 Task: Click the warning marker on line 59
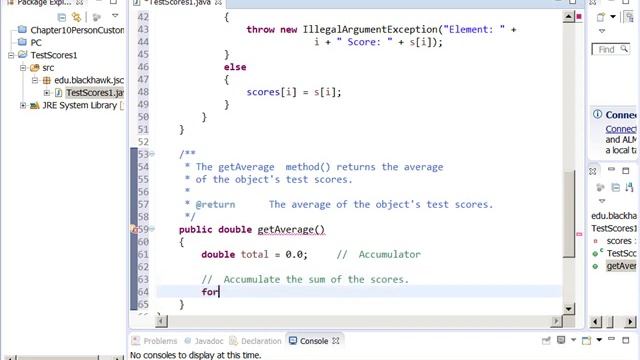[x=133, y=229]
